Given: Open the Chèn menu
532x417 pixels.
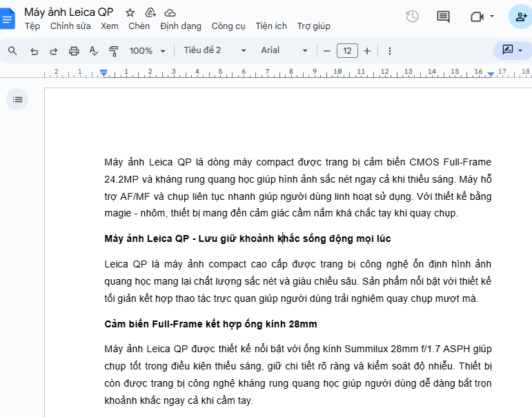Looking at the screenshot, I should [x=139, y=26].
